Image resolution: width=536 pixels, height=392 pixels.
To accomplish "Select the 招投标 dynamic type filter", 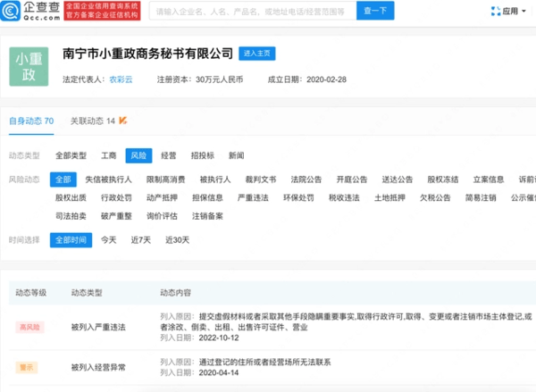I will coord(203,156).
